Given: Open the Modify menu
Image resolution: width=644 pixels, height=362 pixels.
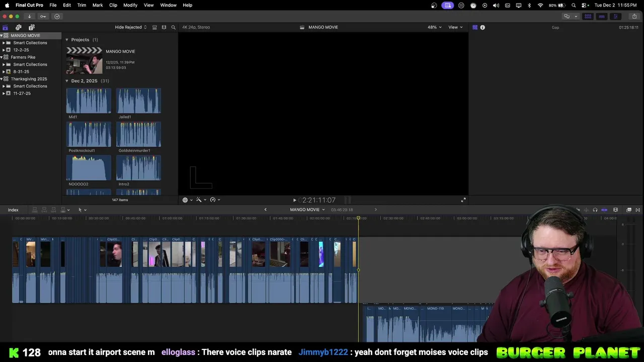Looking at the screenshot, I should click(x=130, y=5).
